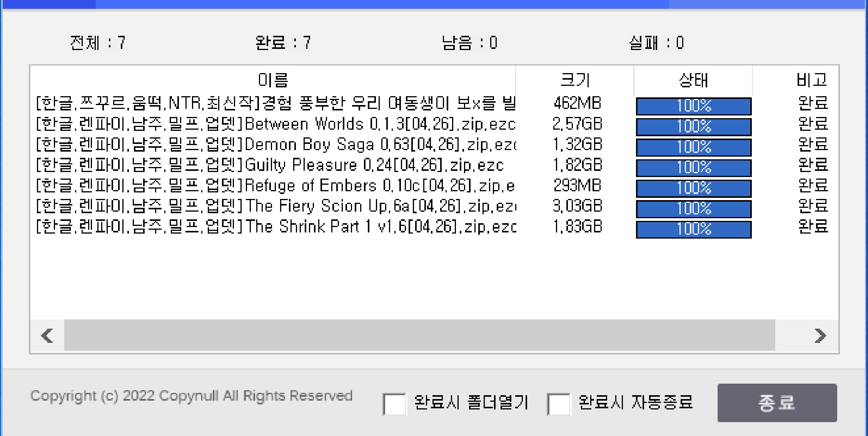Click the 1.83GB size cell
The image size is (868, 436).
click(577, 227)
